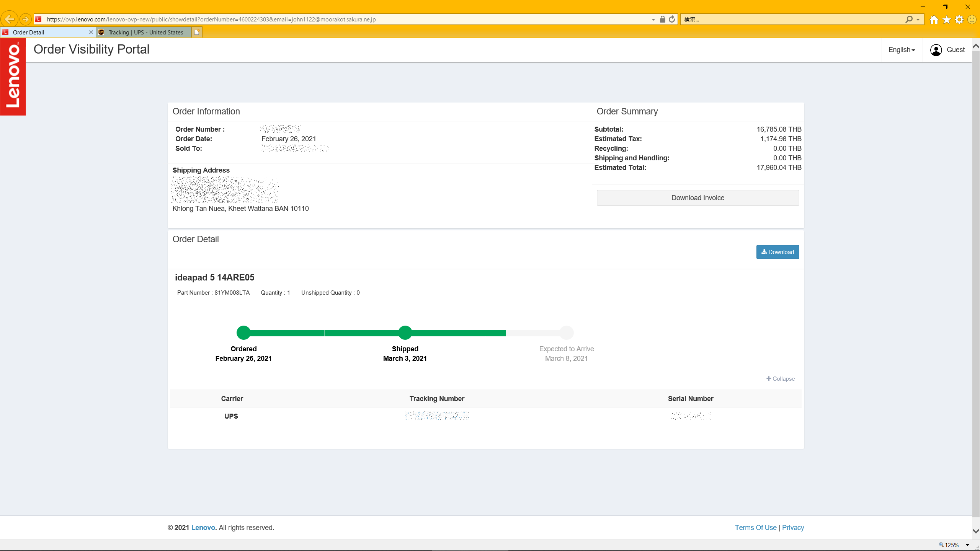The width and height of the screenshot is (980, 551).
Task: Click the UPS tracking number value
Action: pos(437,416)
